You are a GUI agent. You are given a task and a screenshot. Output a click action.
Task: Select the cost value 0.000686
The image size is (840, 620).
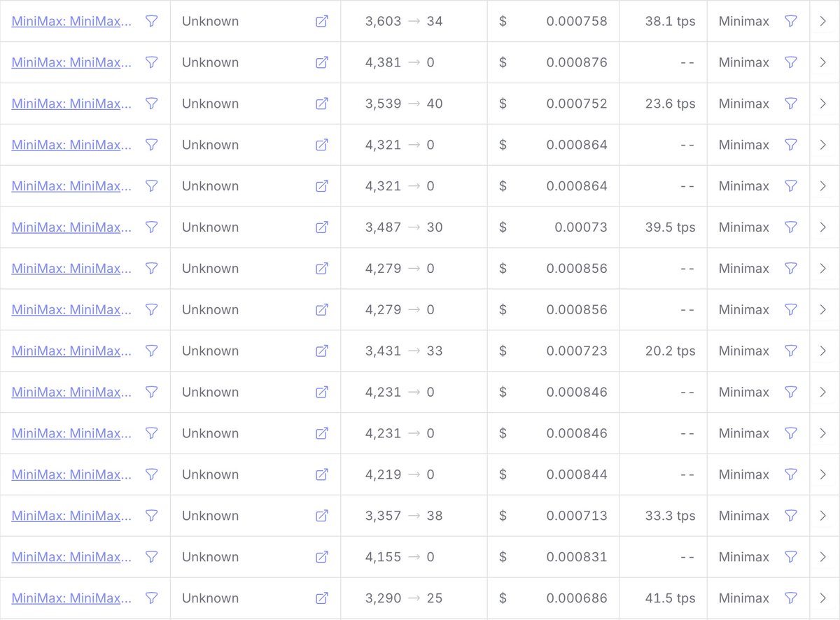tap(577, 598)
